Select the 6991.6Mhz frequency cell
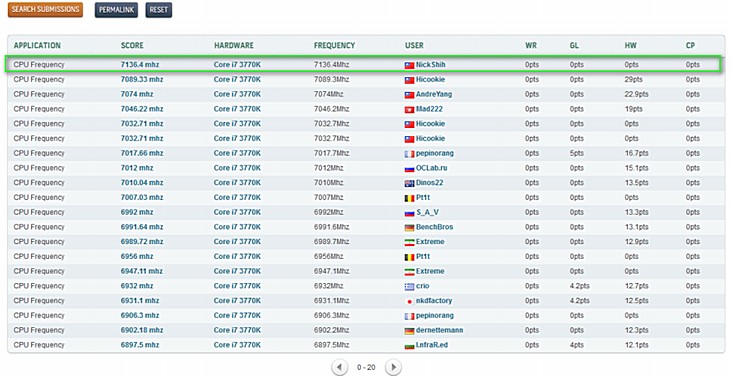 point(331,227)
